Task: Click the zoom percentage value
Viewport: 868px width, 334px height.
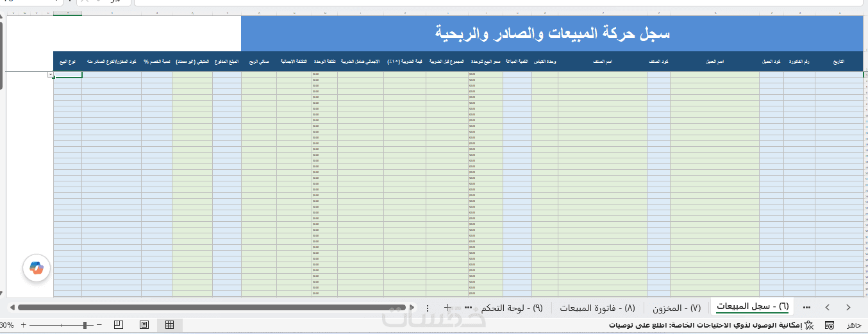Action: click(6, 325)
